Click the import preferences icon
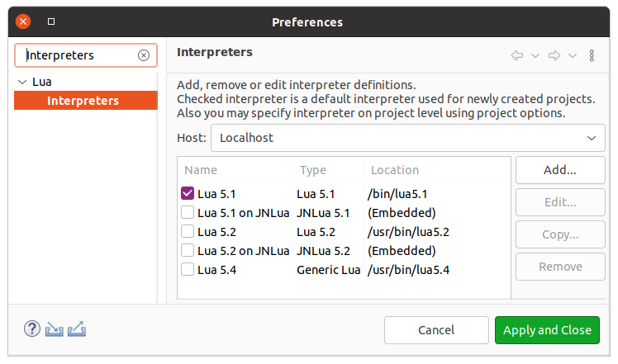 (55, 329)
